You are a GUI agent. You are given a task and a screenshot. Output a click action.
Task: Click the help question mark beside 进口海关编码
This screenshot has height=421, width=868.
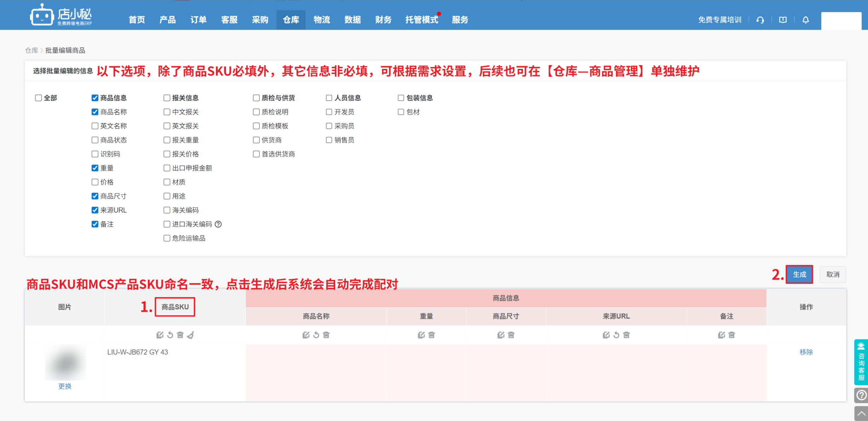(x=219, y=224)
